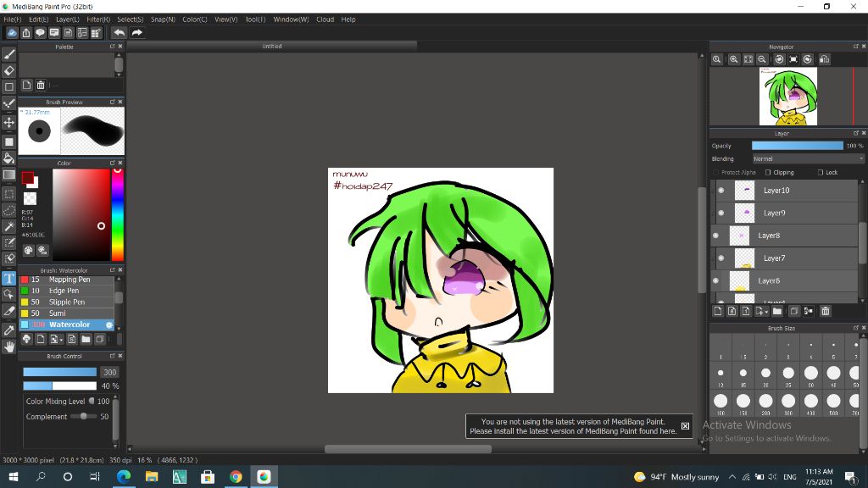Select the Eraser tool
Screen dimensions: 868x488
8,71
